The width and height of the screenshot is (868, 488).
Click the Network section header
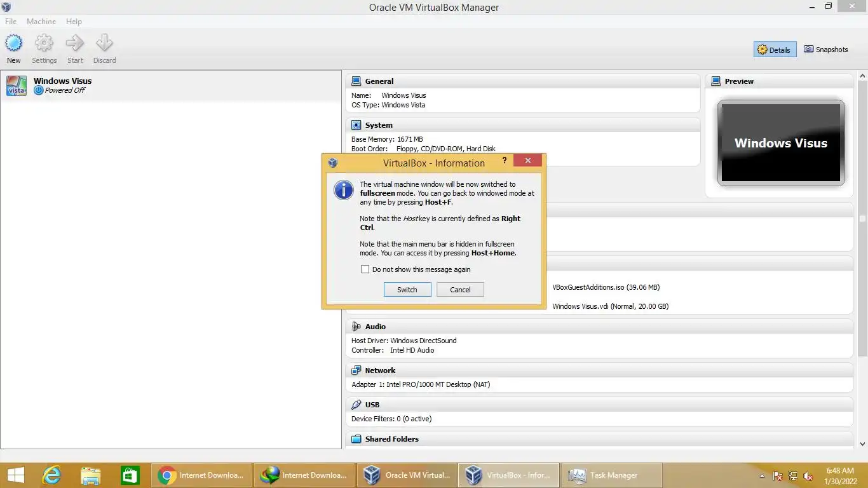coord(600,370)
